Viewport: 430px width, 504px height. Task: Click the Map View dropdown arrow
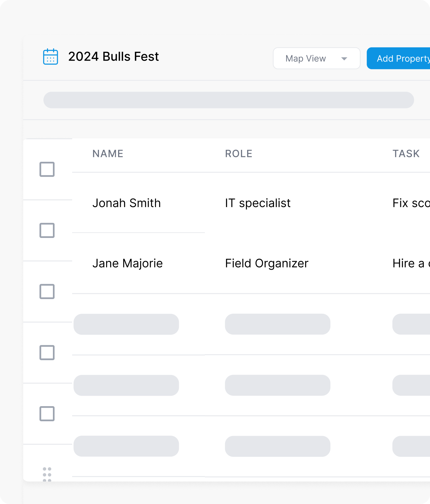coord(344,59)
